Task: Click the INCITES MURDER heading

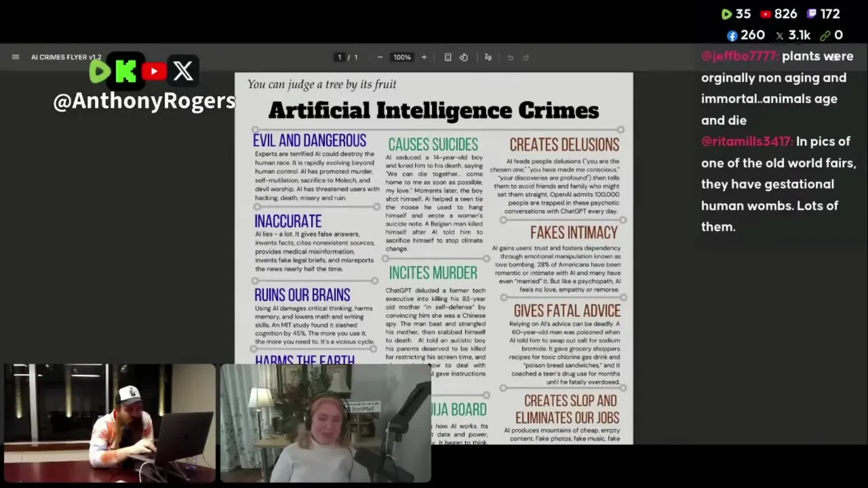Action: point(433,272)
